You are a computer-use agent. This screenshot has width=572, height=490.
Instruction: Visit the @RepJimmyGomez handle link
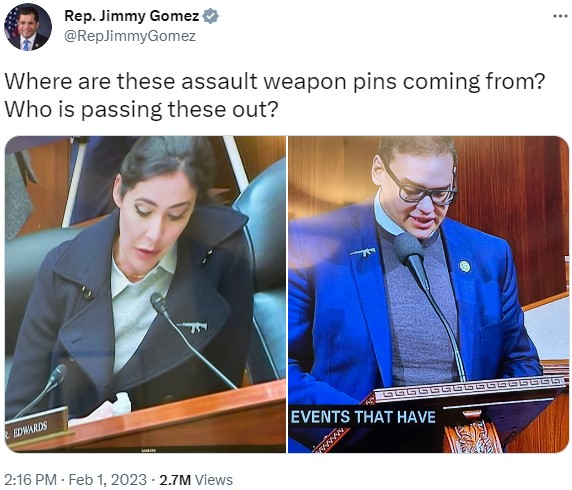pos(130,36)
